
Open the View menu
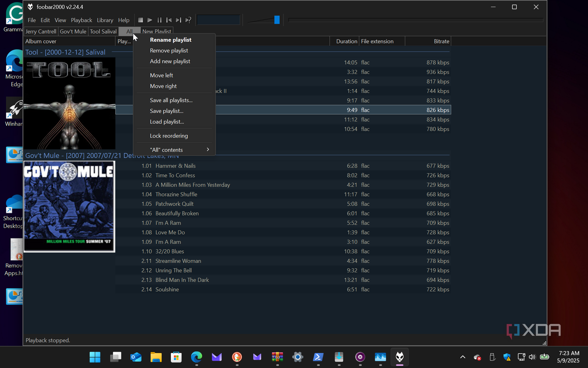coord(60,20)
